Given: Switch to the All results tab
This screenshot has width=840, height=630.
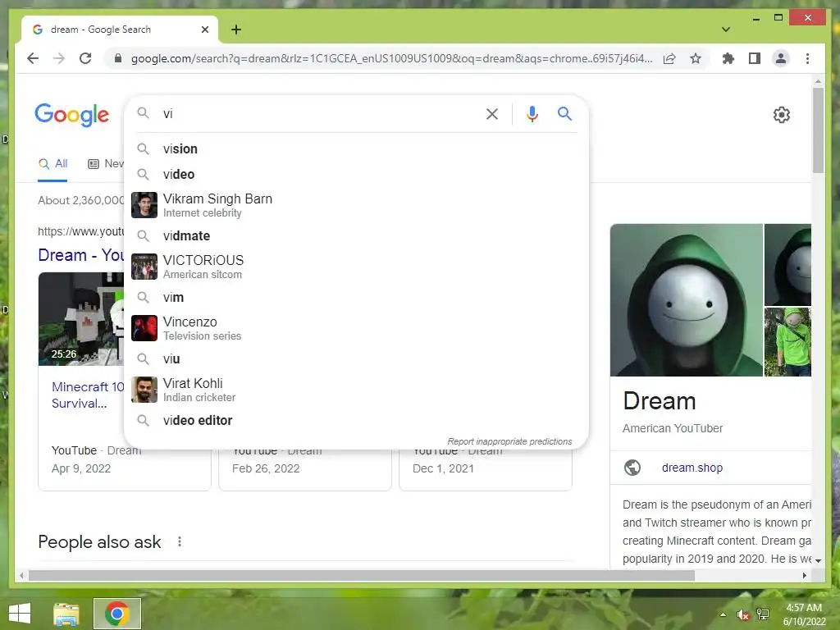Looking at the screenshot, I should tap(53, 164).
